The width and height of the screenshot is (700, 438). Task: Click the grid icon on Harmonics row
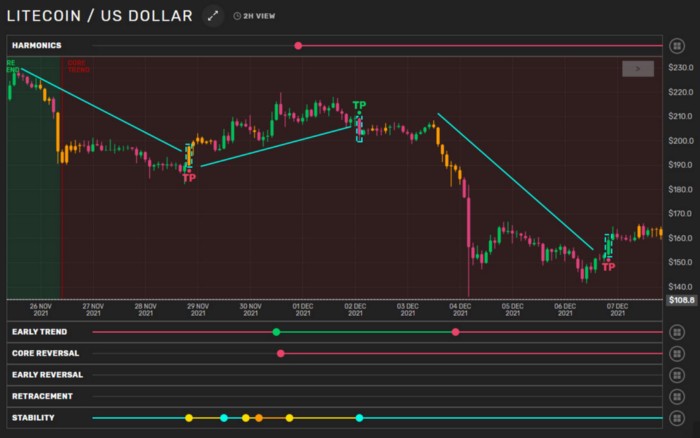tap(677, 46)
